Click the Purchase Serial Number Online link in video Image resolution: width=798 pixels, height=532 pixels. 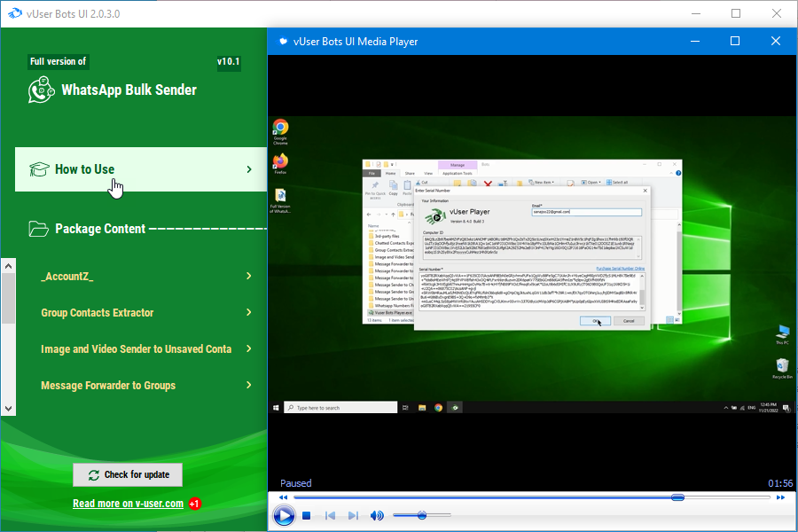click(x=621, y=269)
